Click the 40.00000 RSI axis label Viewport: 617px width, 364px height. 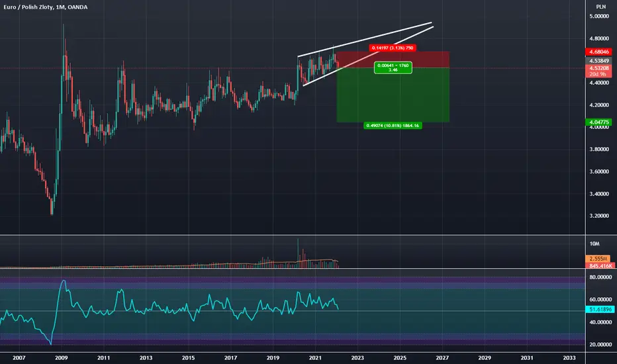pos(600,322)
